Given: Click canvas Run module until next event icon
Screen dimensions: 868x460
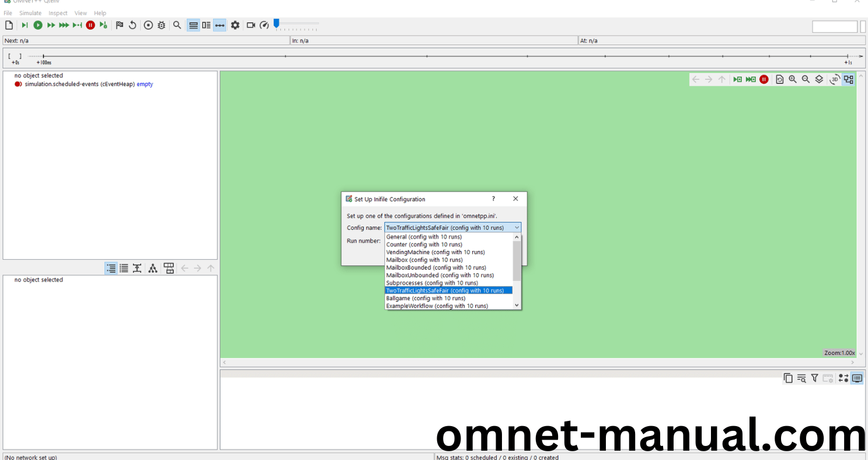Looking at the screenshot, I should point(738,79).
